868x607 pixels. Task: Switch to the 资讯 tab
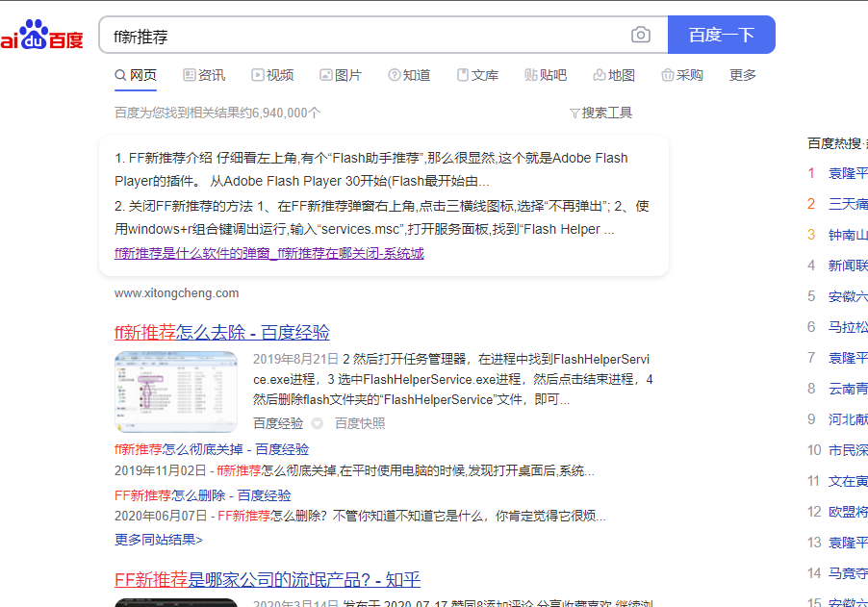coord(204,75)
